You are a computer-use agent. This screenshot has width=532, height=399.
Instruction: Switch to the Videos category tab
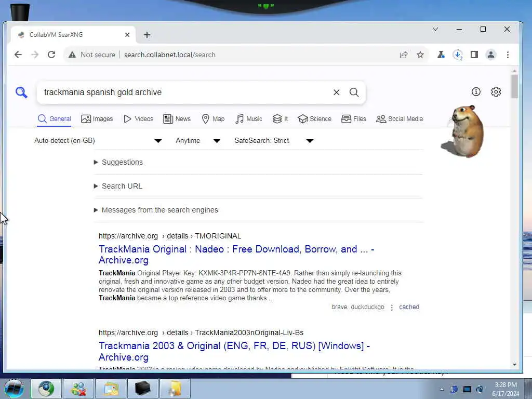click(x=138, y=119)
